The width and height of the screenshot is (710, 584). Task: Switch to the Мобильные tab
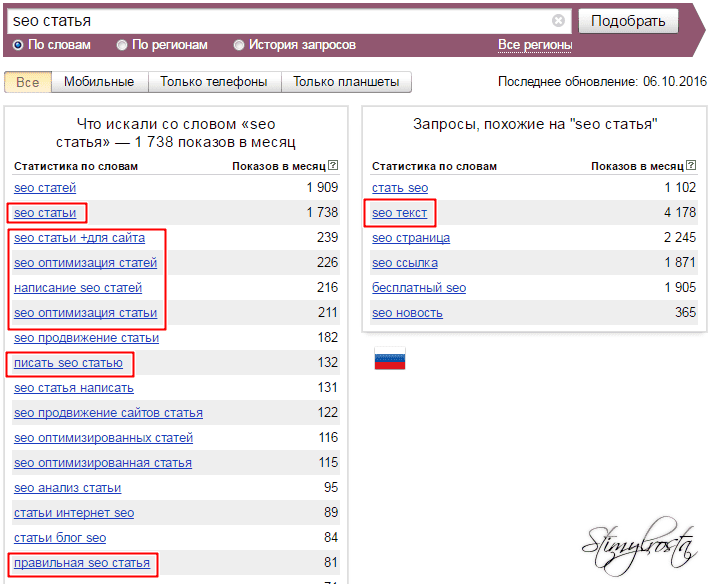[x=99, y=82]
